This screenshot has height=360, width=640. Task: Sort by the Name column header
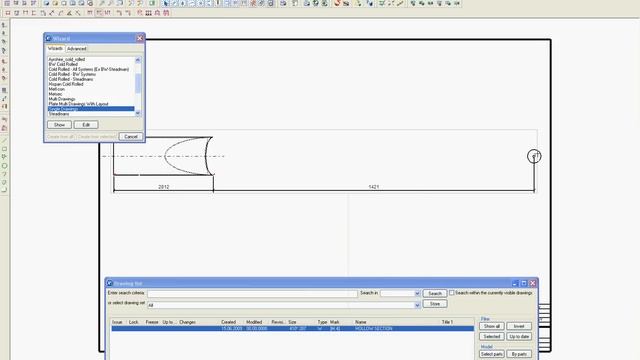point(360,322)
